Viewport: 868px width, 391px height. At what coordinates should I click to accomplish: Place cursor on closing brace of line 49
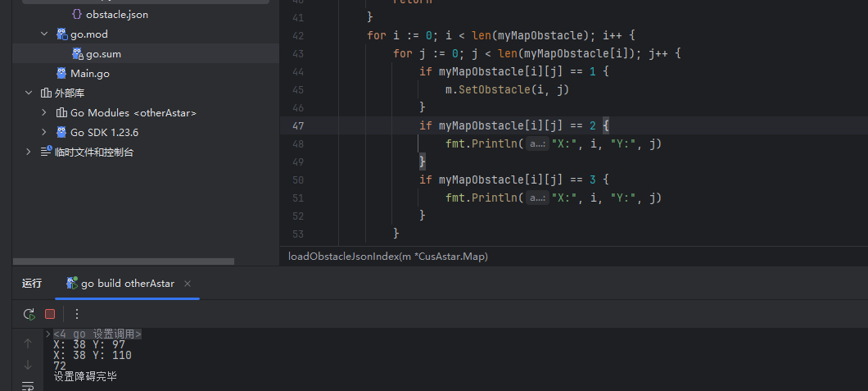click(x=423, y=161)
